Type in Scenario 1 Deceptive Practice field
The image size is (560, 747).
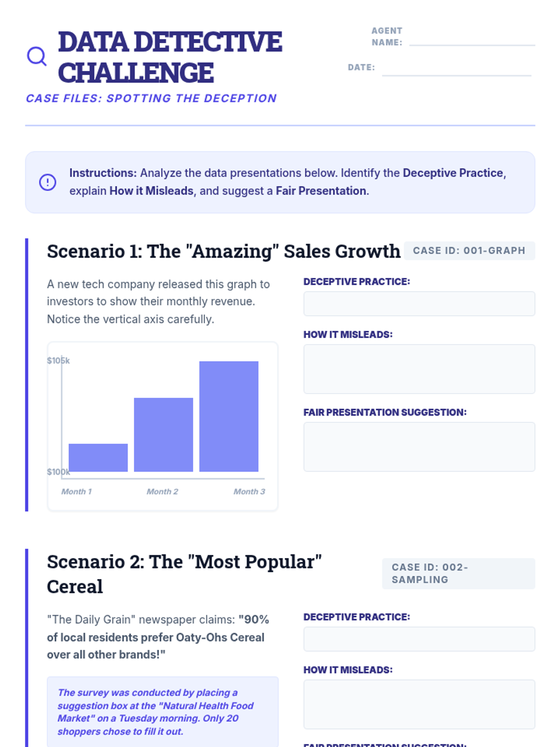coord(419,304)
